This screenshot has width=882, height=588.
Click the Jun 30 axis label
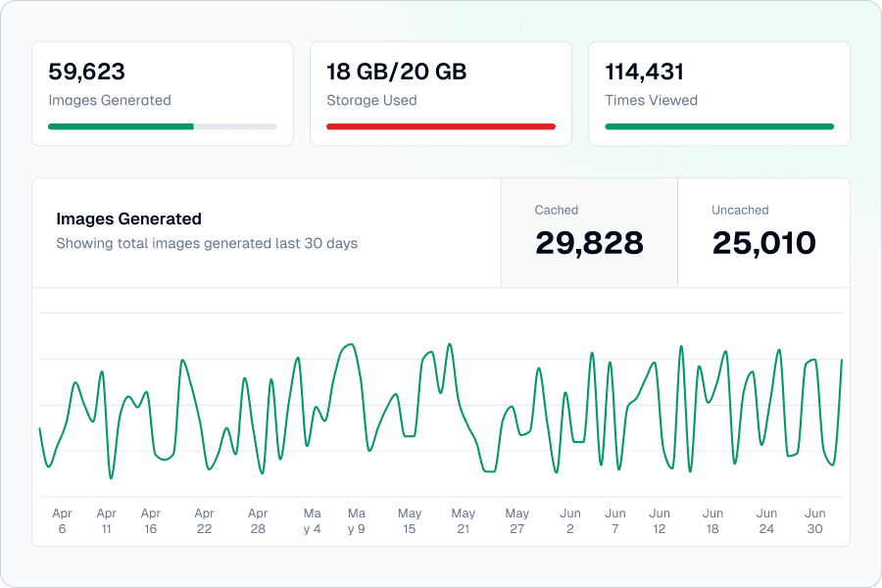coord(815,521)
